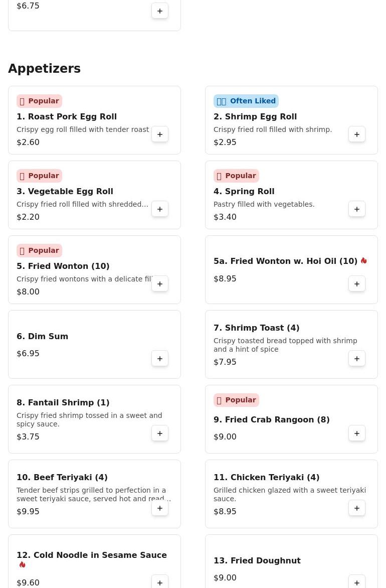Add Shrimp Toast (4) with plus
The image size is (386, 588).
click(x=357, y=359)
